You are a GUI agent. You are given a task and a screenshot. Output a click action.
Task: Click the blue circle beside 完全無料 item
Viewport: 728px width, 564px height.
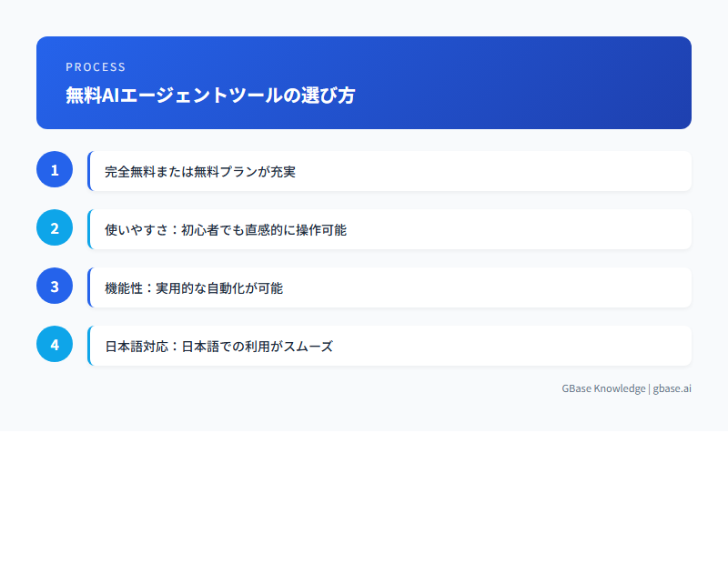coord(55,169)
